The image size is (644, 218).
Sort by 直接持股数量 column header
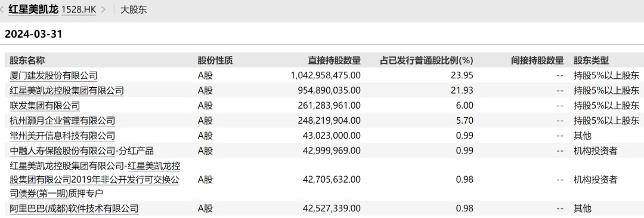click(335, 61)
